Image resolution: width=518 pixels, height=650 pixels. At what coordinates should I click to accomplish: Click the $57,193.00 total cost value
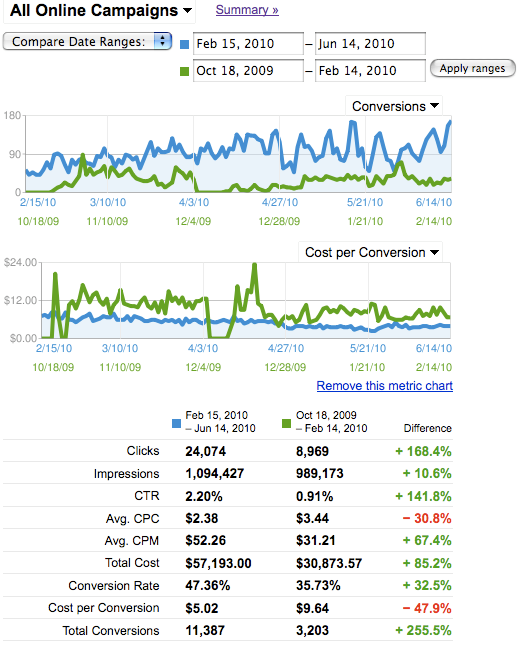218,563
